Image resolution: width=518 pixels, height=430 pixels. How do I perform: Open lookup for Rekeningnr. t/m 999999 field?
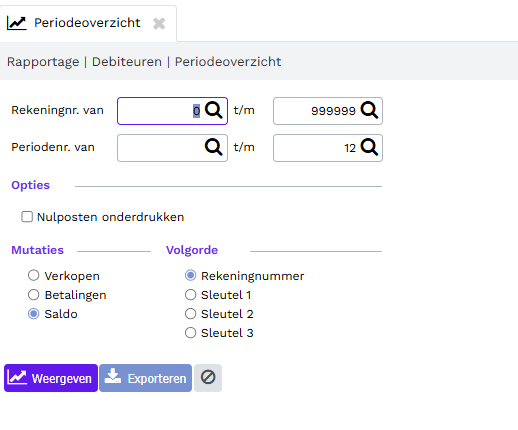[369, 110]
